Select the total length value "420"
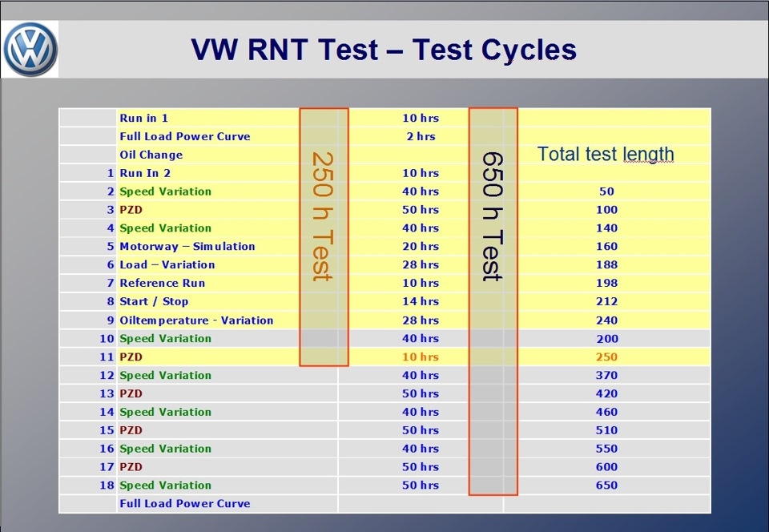 [606, 393]
